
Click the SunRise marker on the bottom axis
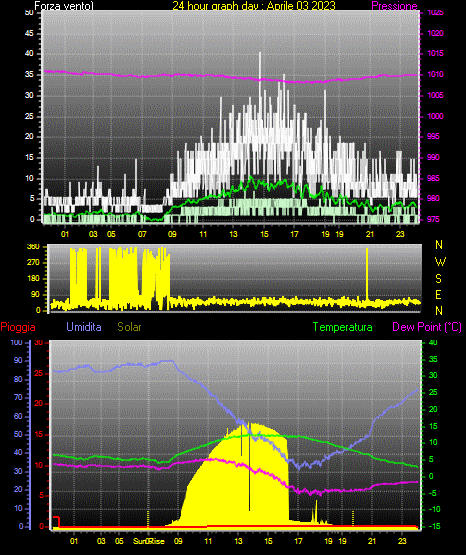[149, 541]
